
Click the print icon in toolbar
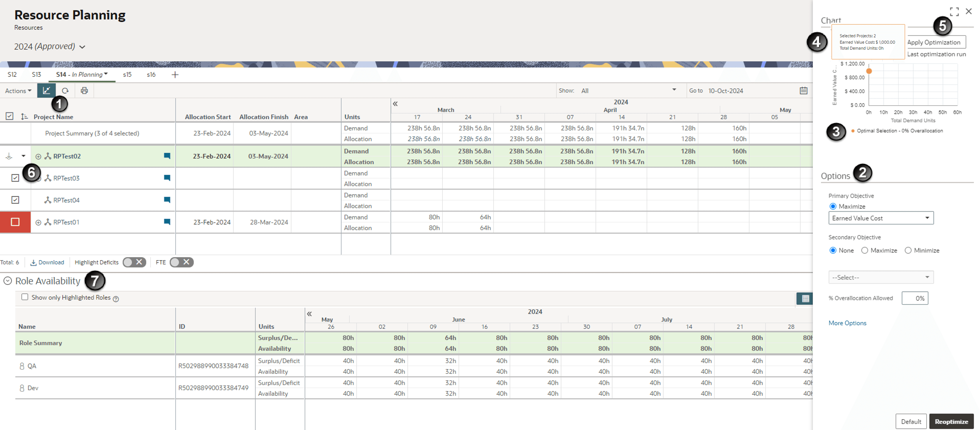(x=84, y=90)
